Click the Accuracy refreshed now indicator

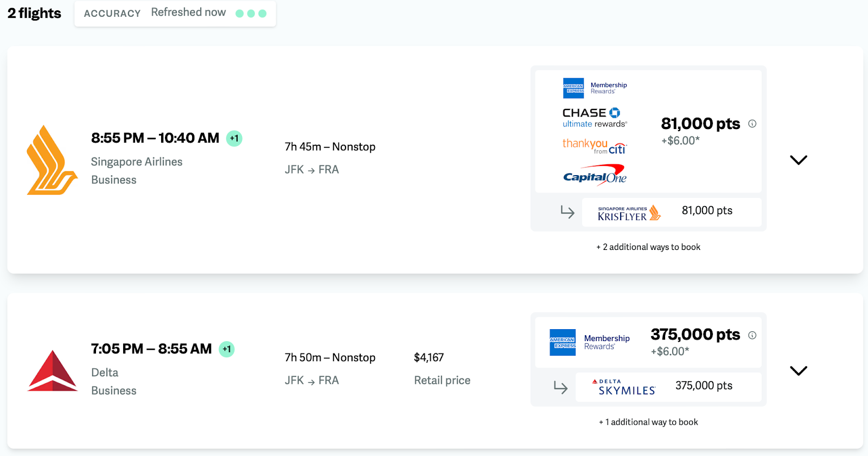(175, 13)
